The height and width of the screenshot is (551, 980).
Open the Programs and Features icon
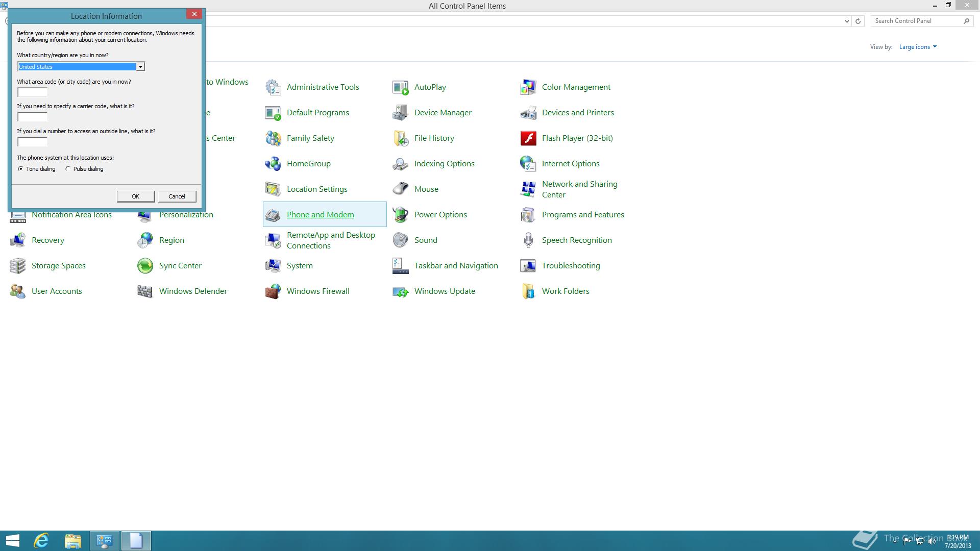point(528,215)
